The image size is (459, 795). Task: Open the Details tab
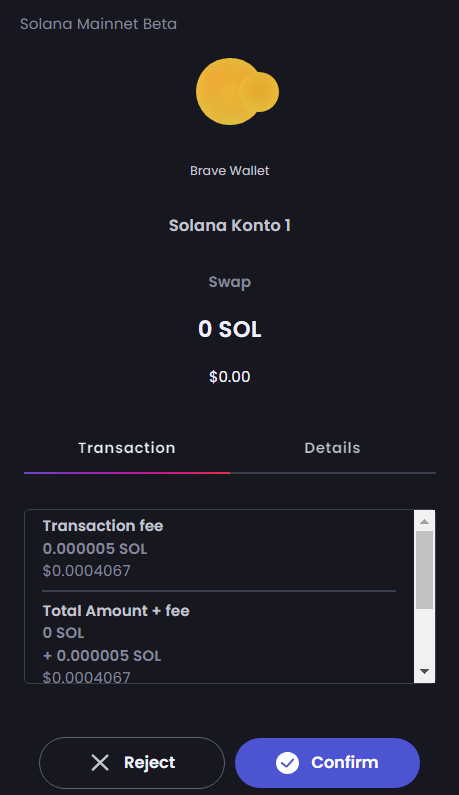click(332, 448)
